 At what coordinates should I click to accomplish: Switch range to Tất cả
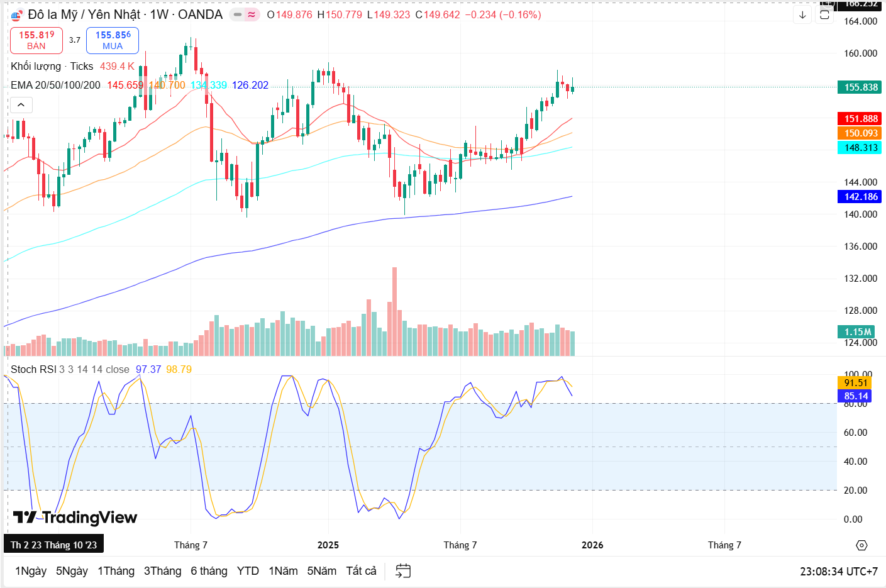tap(361, 571)
